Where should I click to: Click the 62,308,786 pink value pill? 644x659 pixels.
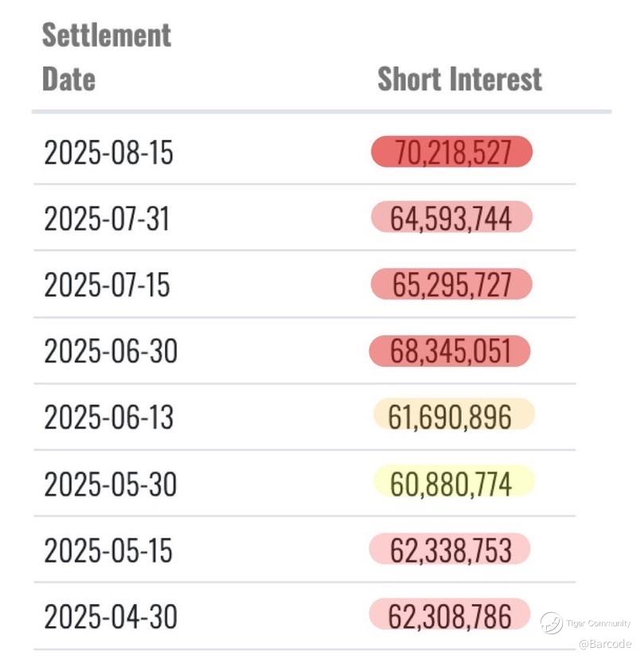coord(450,614)
